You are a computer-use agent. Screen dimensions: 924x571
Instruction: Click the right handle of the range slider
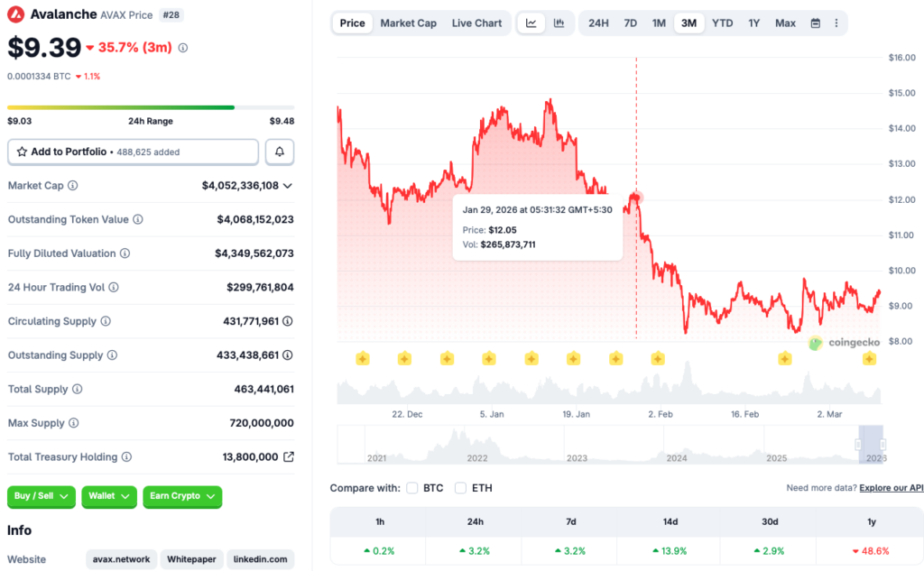coord(882,445)
